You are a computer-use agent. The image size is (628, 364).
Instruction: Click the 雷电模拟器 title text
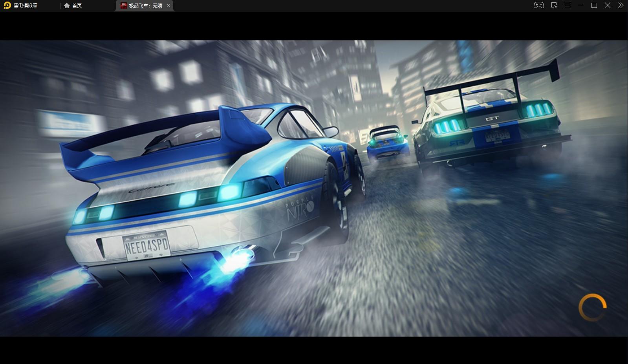pos(26,5)
